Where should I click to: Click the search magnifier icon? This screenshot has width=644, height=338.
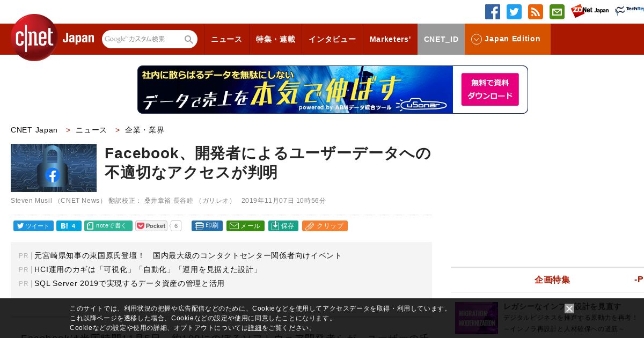(x=189, y=39)
